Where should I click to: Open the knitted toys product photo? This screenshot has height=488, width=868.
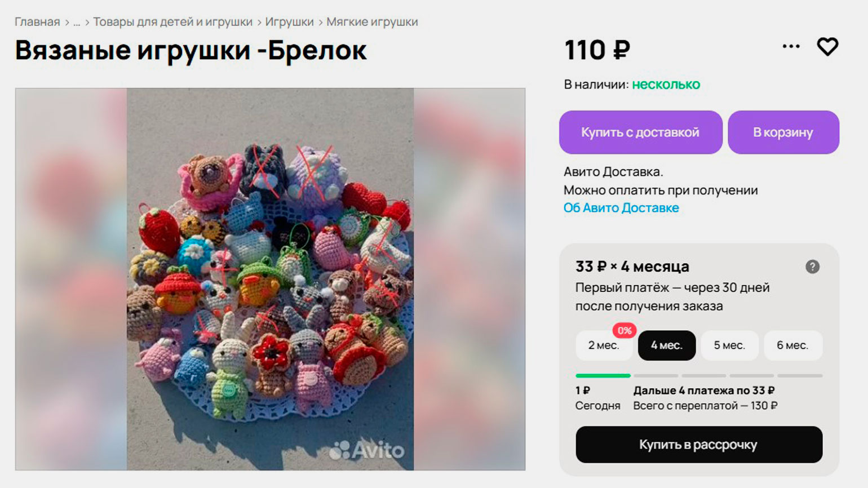[x=270, y=279]
